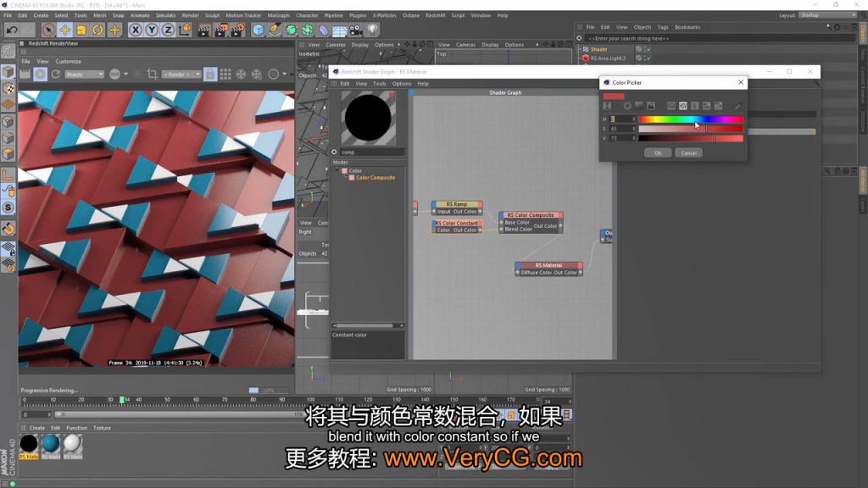Screen dimensions: 868x488
Task: Click OK in the Color Picker
Action: pos(657,152)
